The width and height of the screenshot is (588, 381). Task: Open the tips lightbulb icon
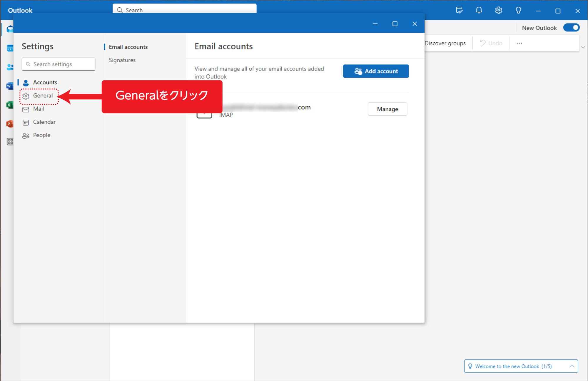click(518, 10)
